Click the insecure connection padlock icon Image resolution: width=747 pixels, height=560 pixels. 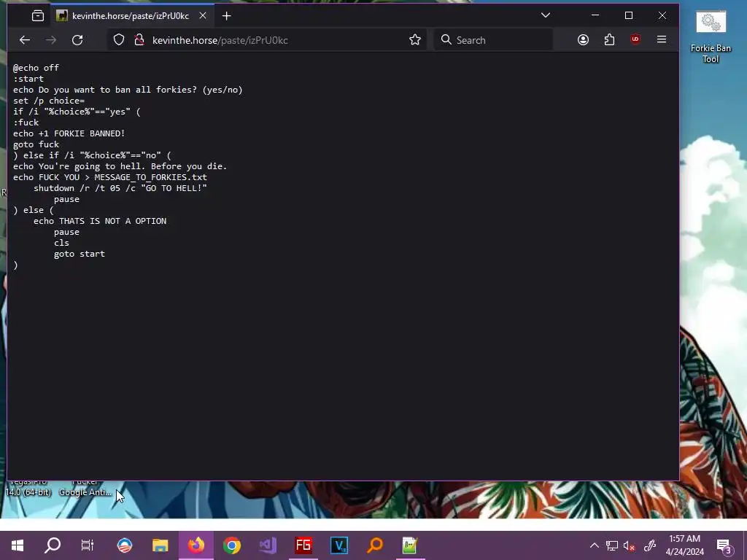pos(139,40)
